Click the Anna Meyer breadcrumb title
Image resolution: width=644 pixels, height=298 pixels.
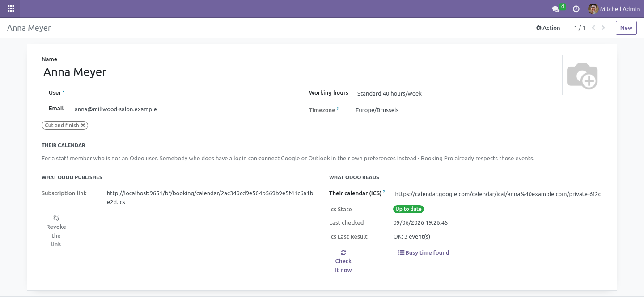29,28
